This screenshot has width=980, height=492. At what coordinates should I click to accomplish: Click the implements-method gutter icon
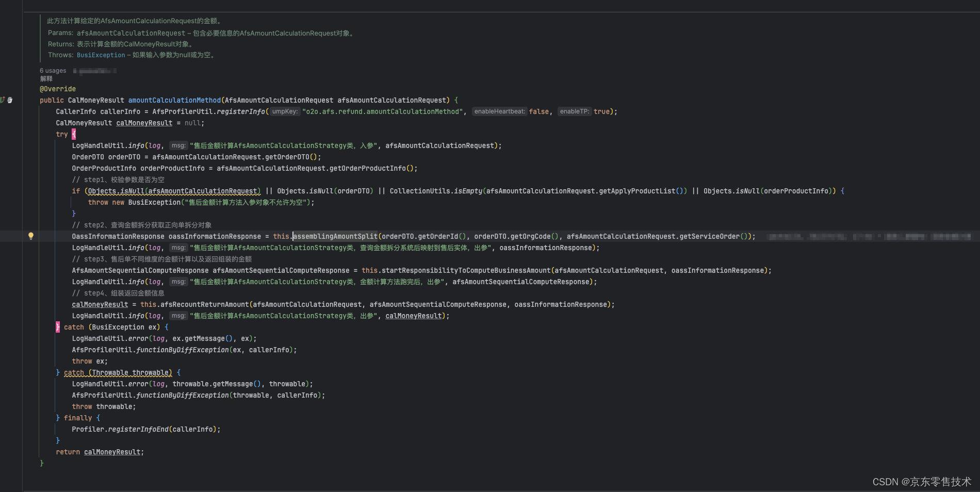coord(2,100)
